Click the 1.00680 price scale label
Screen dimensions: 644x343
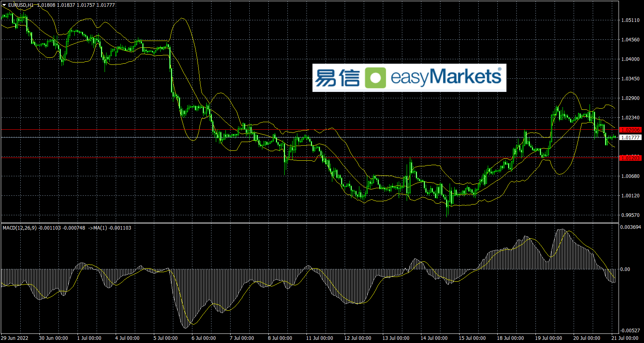pyautogui.click(x=630, y=176)
